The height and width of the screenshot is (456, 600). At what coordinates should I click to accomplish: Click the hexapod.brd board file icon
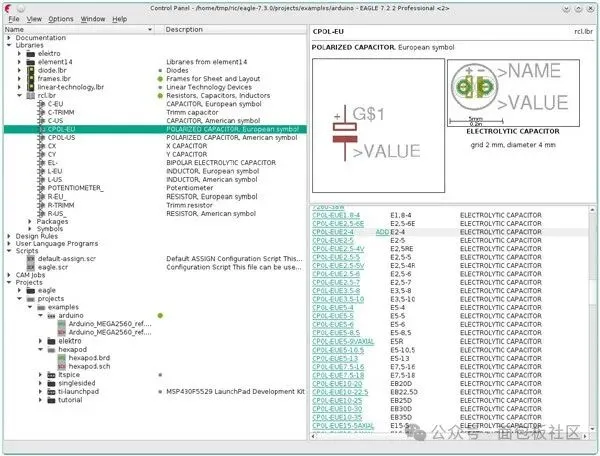pyautogui.click(x=62, y=358)
